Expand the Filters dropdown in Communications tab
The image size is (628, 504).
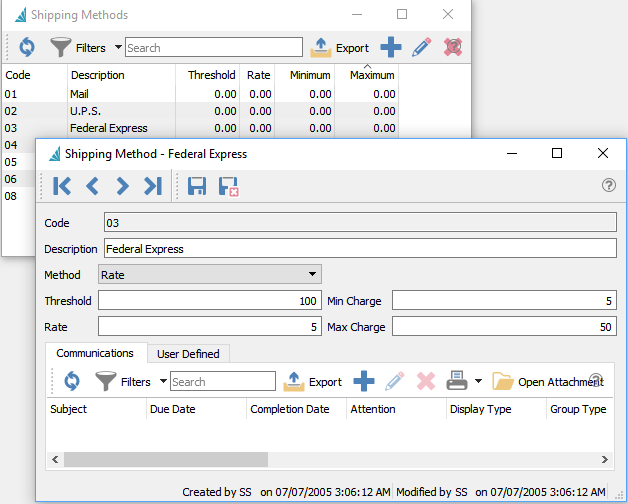click(x=163, y=381)
